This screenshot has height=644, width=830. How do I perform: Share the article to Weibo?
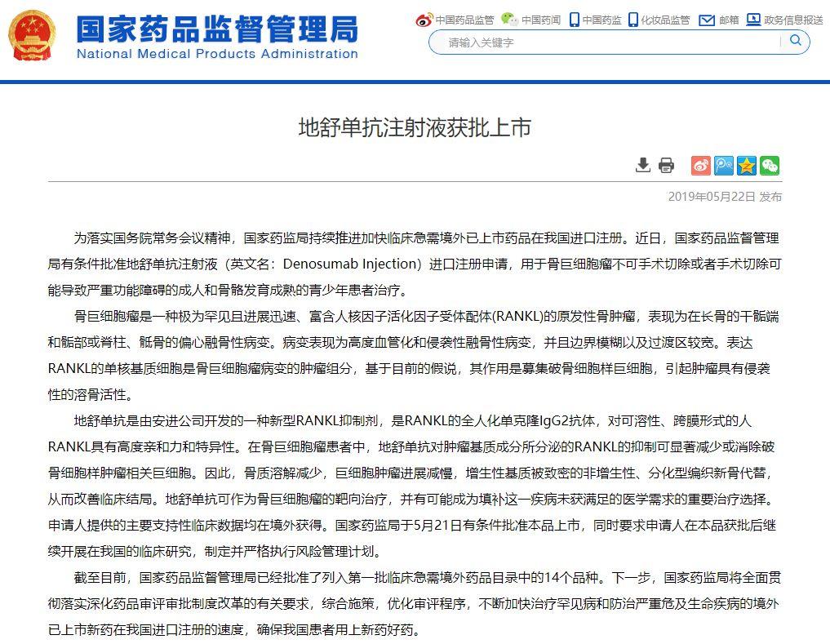700,165
